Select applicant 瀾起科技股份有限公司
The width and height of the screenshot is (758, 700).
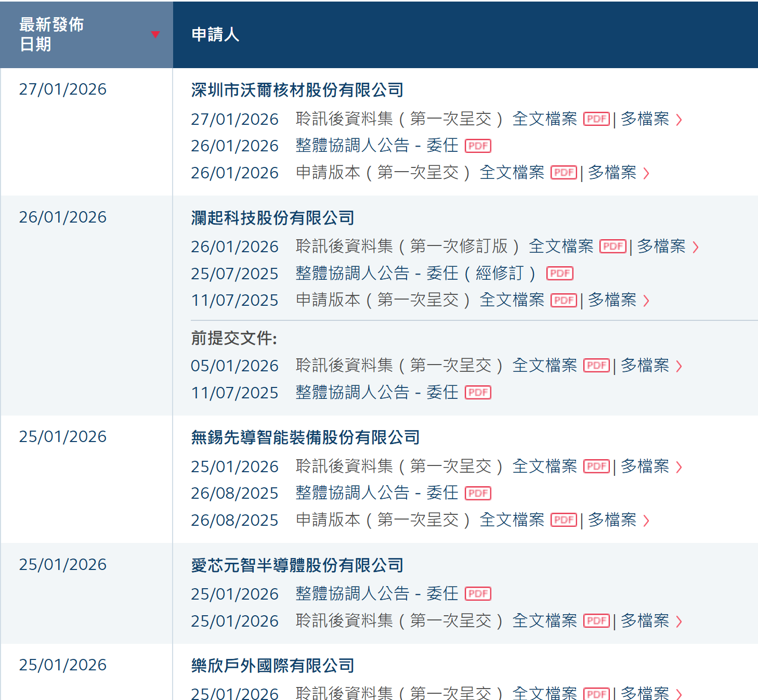(272, 217)
